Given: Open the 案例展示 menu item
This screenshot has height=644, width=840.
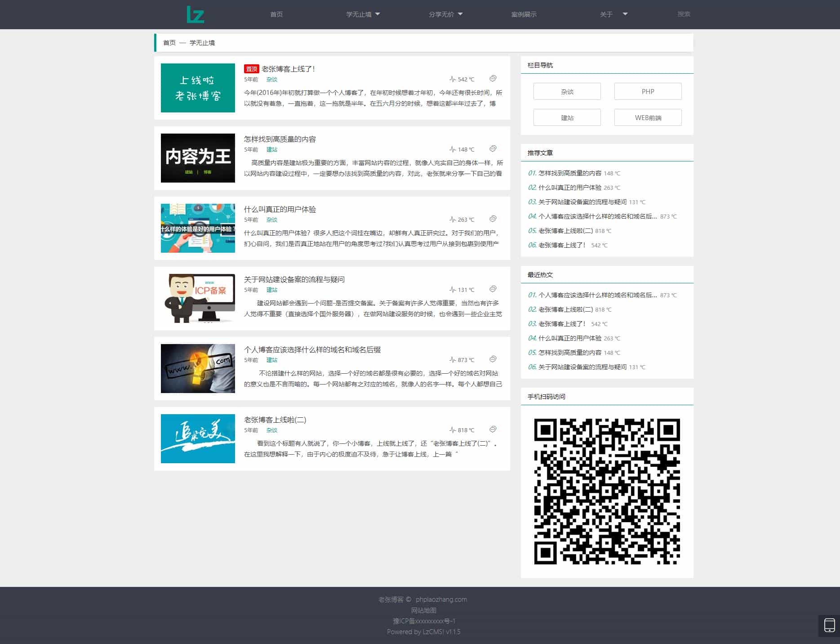Looking at the screenshot, I should coord(523,14).
